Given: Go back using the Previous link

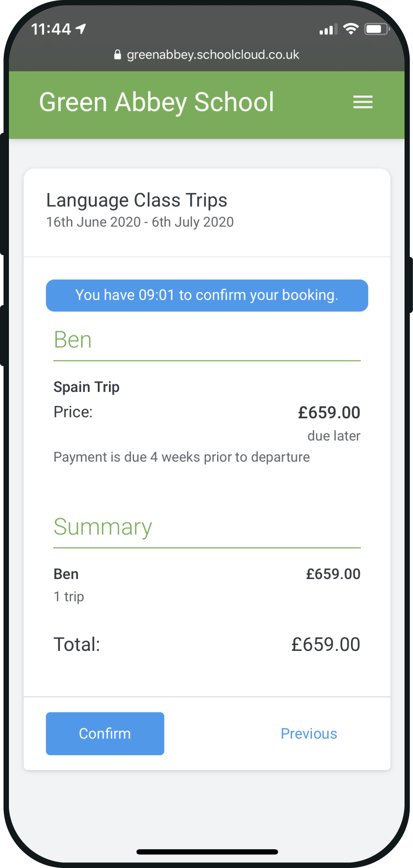Looking at the screenshot, I should (x=309, y=734).
